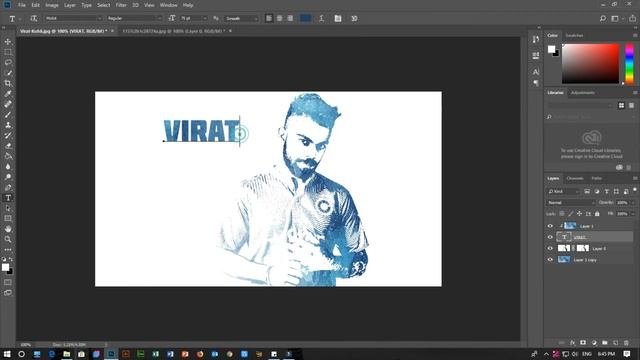
Task: Select the Pen tool
Action: tap(8, 188)
